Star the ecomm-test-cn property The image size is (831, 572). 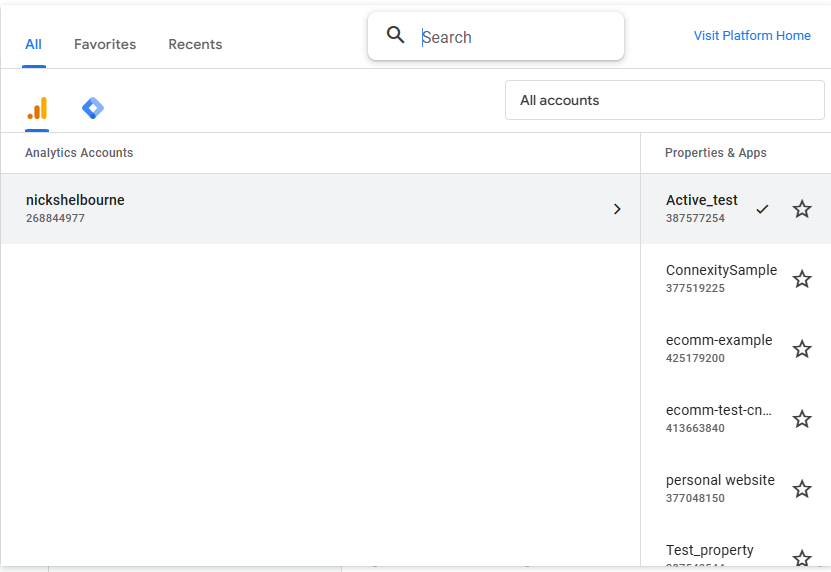(802, 419)
